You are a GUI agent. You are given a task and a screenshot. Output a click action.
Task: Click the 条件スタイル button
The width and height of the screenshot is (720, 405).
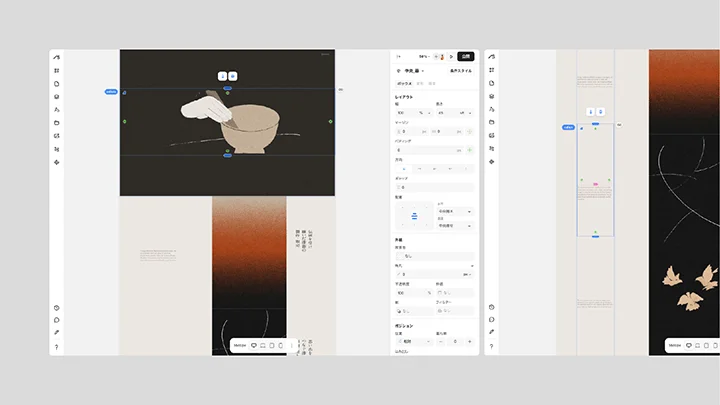[x=461, y=71]
